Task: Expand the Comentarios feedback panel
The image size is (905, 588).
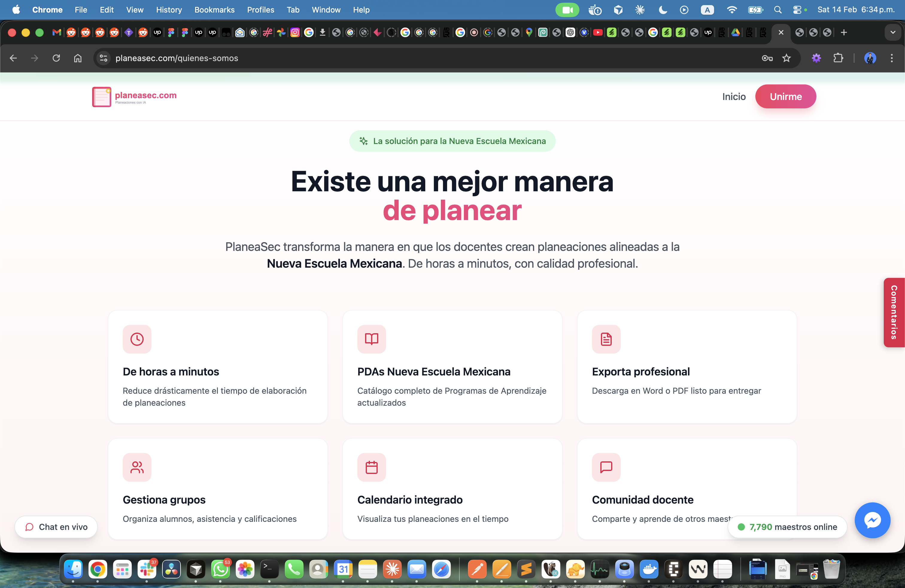Action: 894,313
